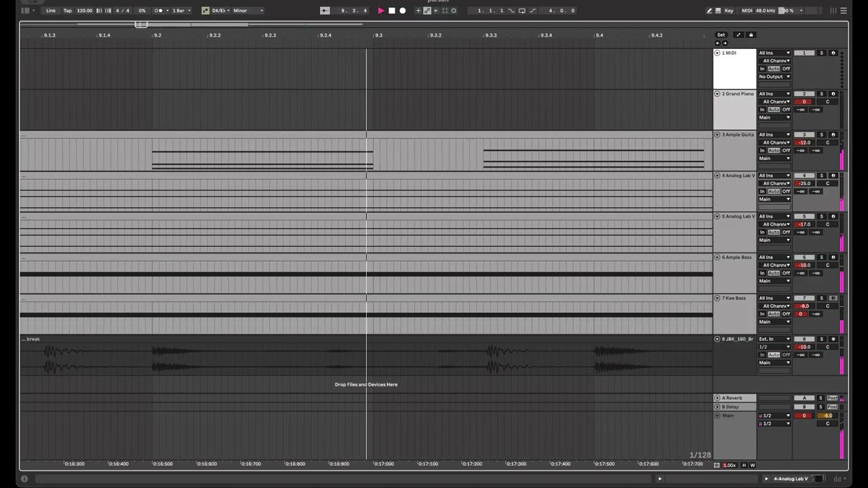Viewport: 868px width, 488px height.
Task: Open the 1 Bar quantization dropdown
Action: coord(180,11)
